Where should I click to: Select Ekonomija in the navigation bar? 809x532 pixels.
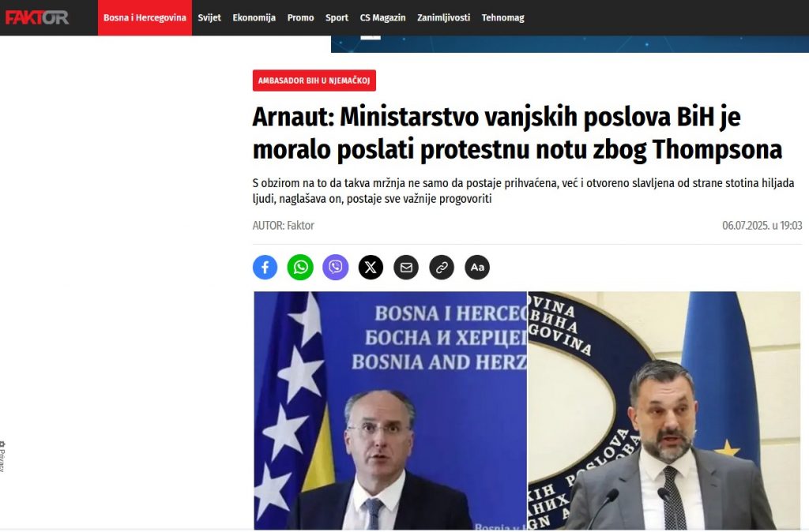[x=254, y=17]
